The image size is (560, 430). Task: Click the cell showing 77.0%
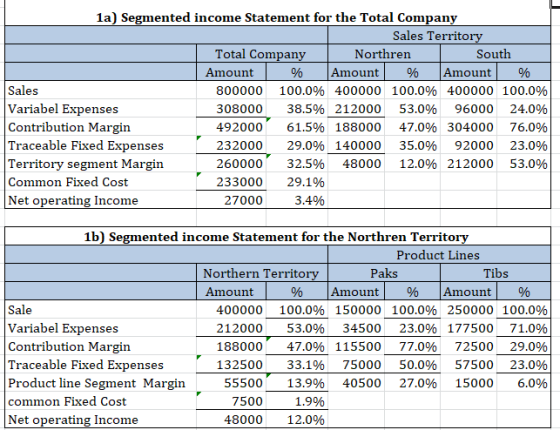point(412,346)
